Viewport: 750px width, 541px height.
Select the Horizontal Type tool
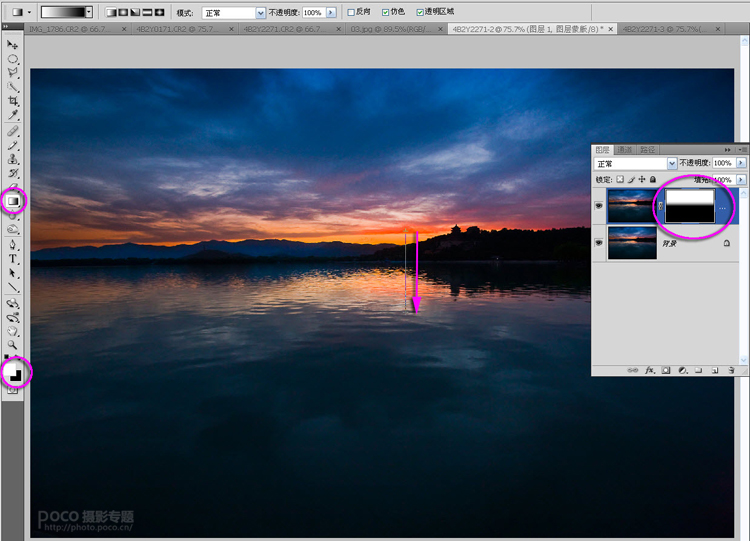tap(14, 258)
